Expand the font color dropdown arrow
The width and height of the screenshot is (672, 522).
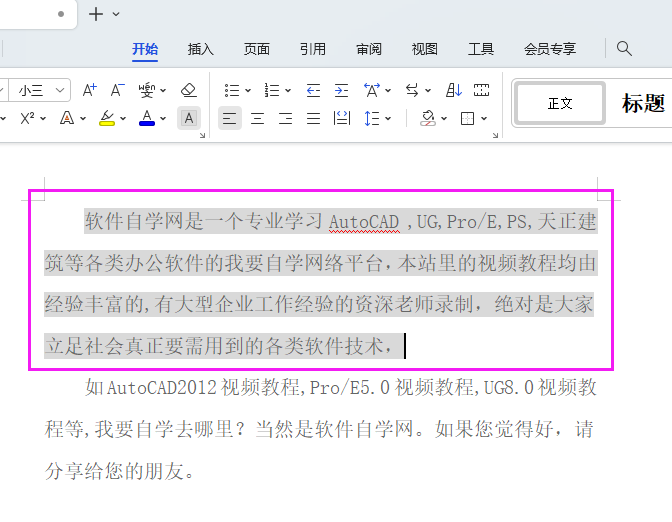(163, 118)
